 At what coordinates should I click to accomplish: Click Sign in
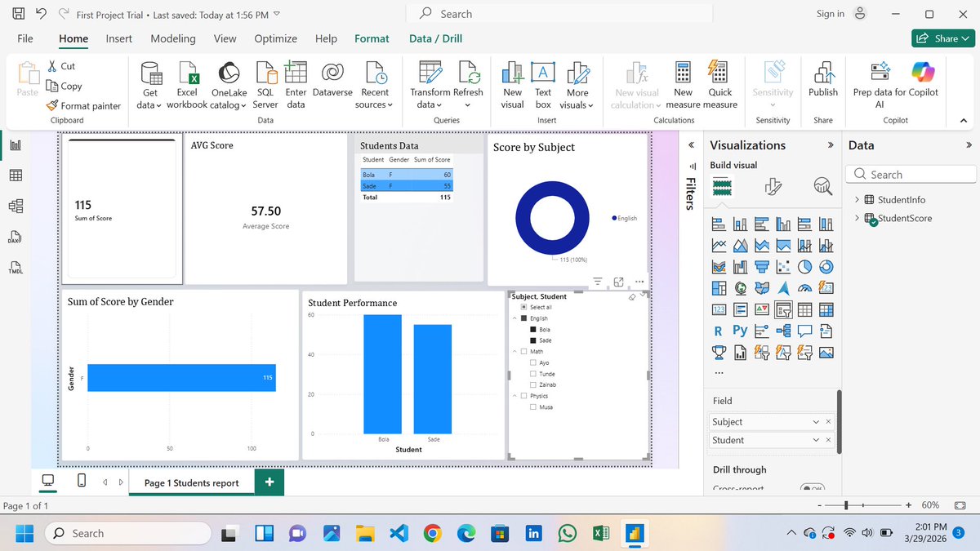click(831, 14)
